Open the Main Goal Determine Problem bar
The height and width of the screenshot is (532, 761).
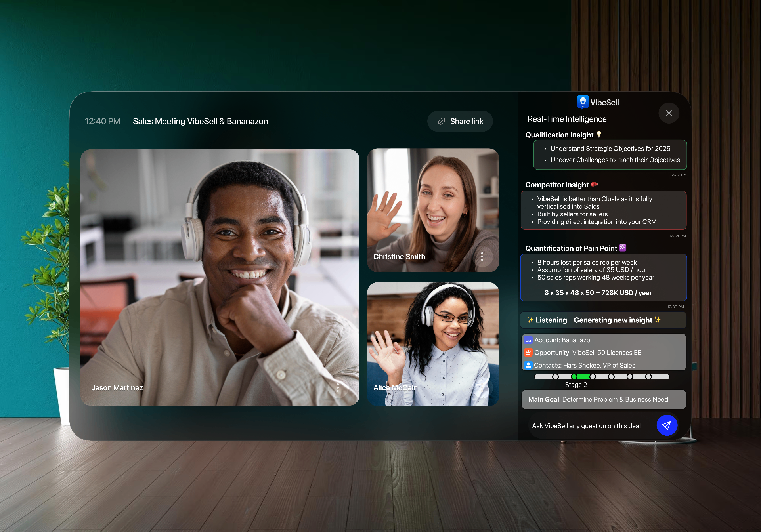click(603, 399)
